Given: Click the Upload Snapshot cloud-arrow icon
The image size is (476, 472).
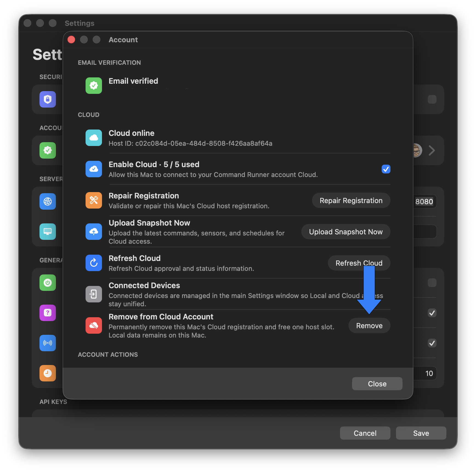Looking at the screenshot, I should coord(94,232).
